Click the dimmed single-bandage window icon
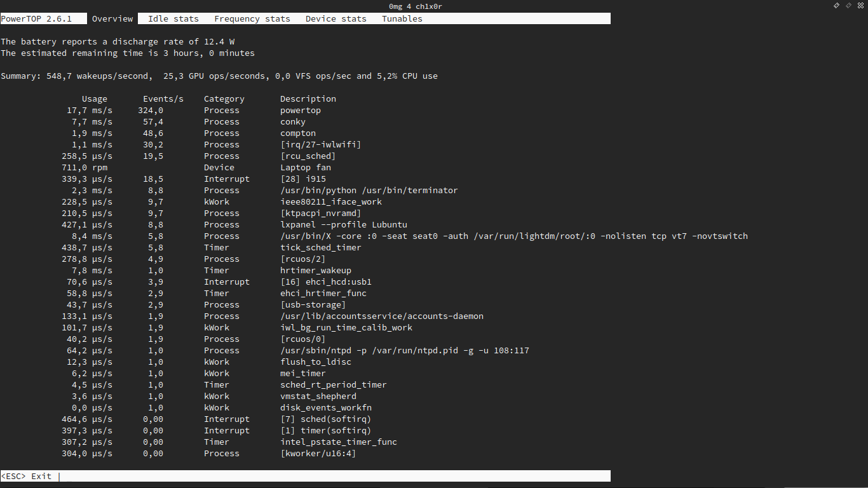Viewport: 868px width, 488px height. pos(848,5)
